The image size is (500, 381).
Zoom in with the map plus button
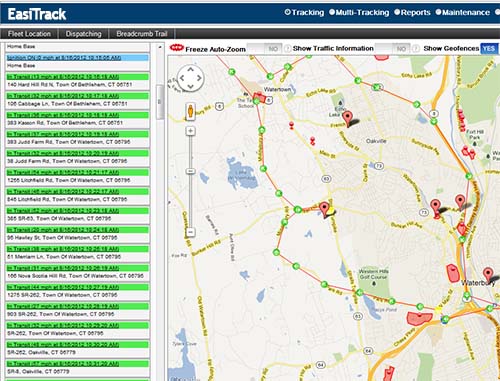point(190,131)
